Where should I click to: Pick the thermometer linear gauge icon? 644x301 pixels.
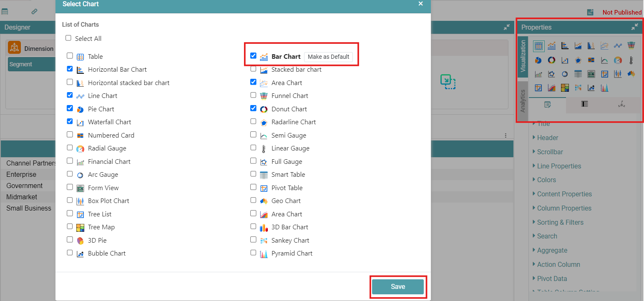click(x=631, y=60)
